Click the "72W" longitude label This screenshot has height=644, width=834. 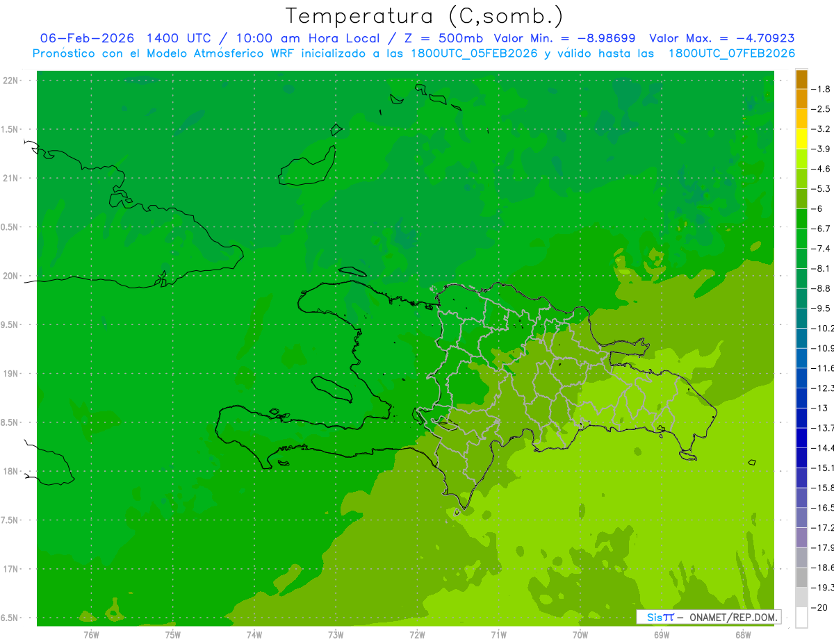418,634
